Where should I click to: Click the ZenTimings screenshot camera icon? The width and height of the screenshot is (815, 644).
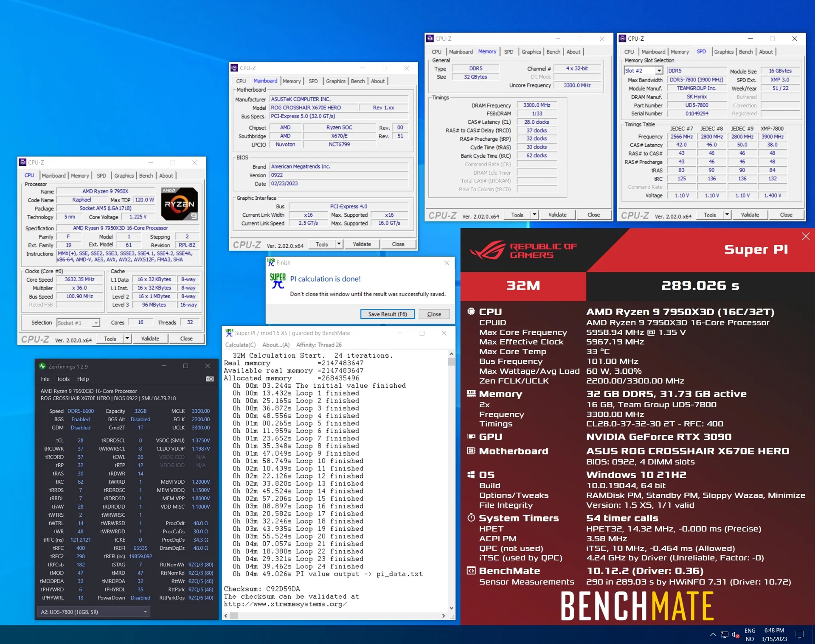click(x=210, y=379)
